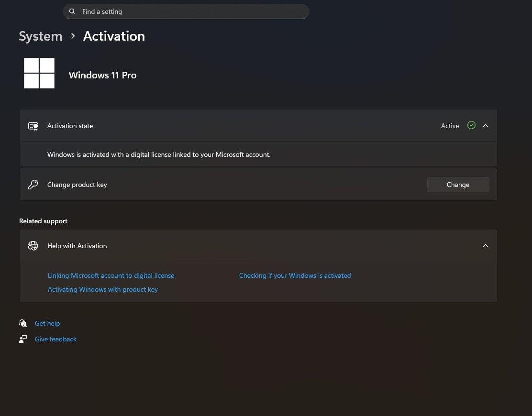Go back to System in breadcrumb
The width and height of the screenshot is (532, 416).
point(41,36)
